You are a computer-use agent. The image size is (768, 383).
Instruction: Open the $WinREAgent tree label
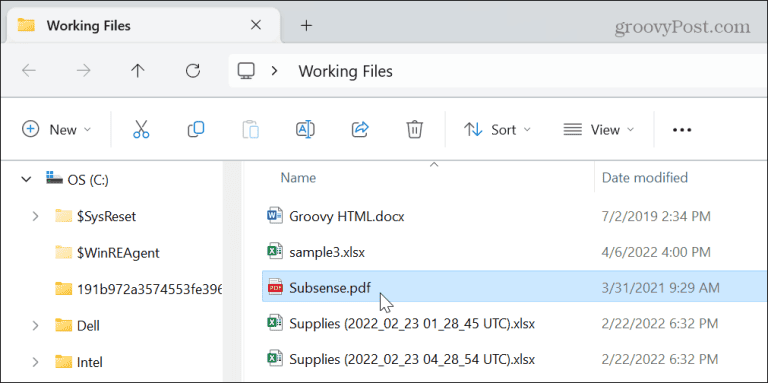pos(118,252)
